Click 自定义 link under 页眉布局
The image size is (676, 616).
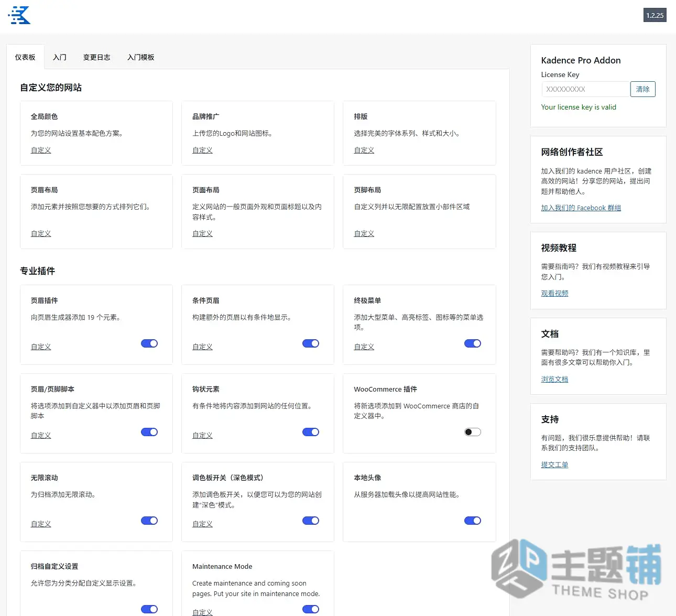click(41, 233)
